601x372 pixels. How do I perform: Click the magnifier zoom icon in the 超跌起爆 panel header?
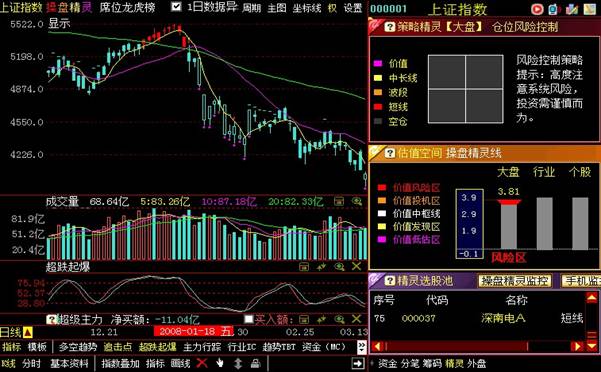point(339,267)
